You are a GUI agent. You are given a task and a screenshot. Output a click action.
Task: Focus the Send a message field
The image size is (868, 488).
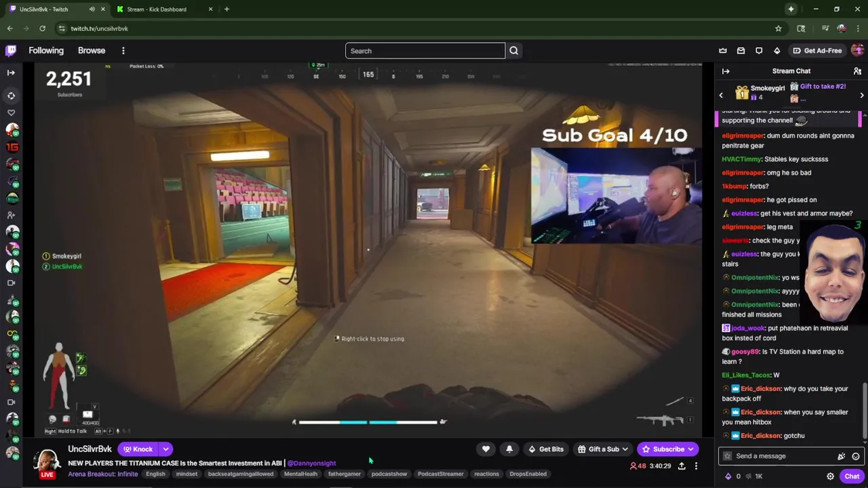point(783,456)
